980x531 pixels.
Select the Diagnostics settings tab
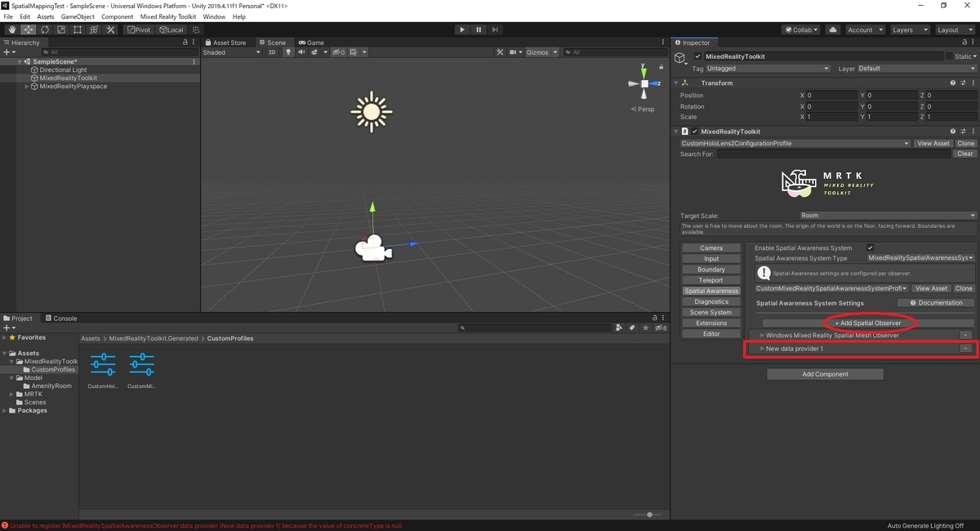point(711,301)
